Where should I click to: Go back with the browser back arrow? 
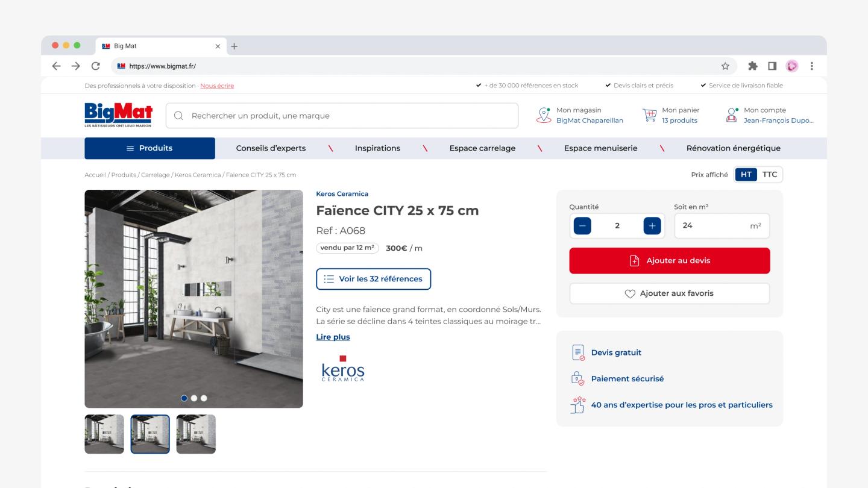(x=56, y=66)
